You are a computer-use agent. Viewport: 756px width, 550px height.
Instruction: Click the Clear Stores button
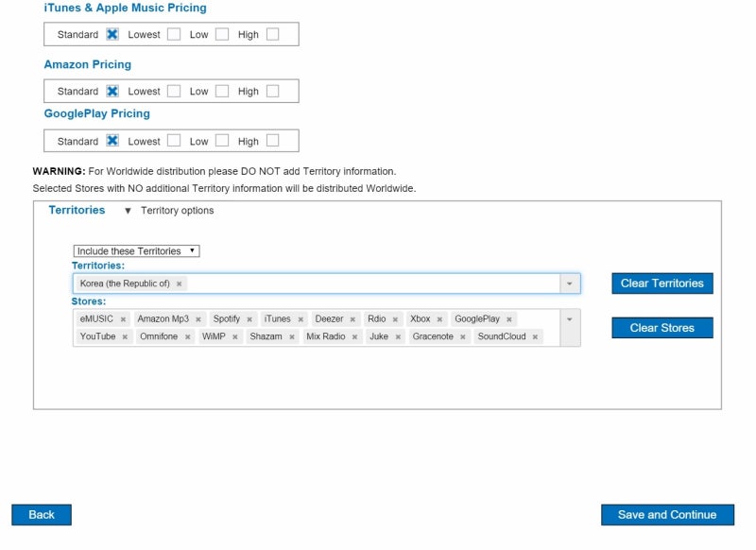click(x=662, y=328)
